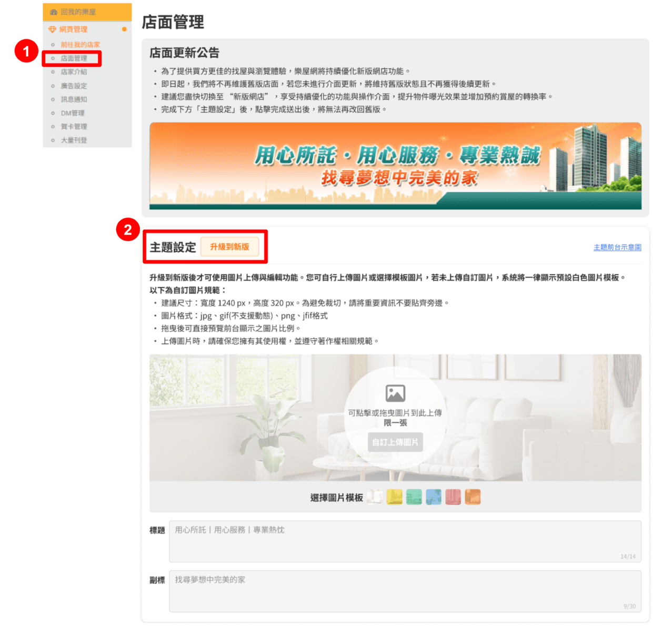
Task: Click the 主題設定 heading text
Action: [x=173, y=247]
